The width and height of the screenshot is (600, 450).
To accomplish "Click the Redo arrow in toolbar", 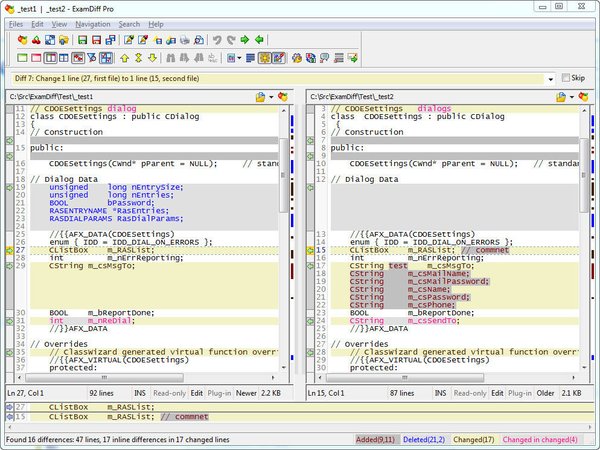I will [231, 40].
